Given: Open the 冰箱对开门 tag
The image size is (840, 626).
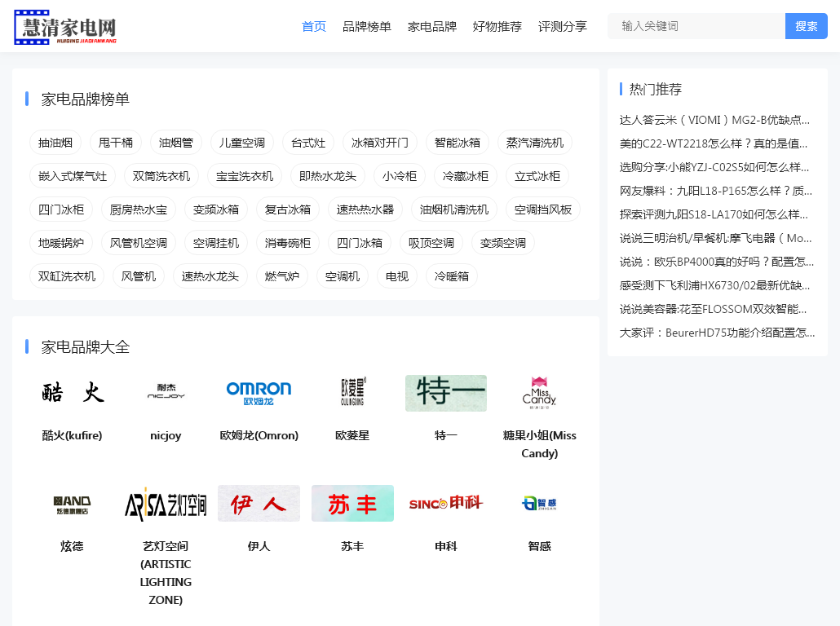Looking at the screenshot, I should 380,143.
